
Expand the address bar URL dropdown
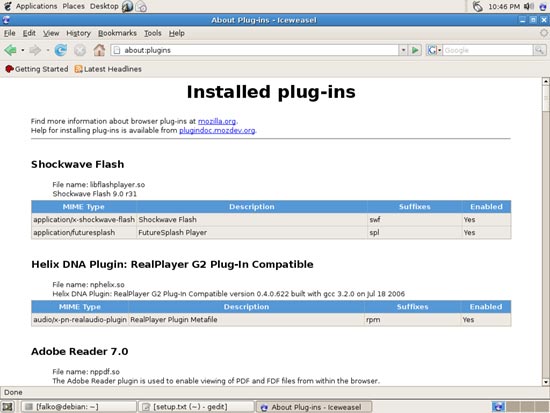click(403, 50)
